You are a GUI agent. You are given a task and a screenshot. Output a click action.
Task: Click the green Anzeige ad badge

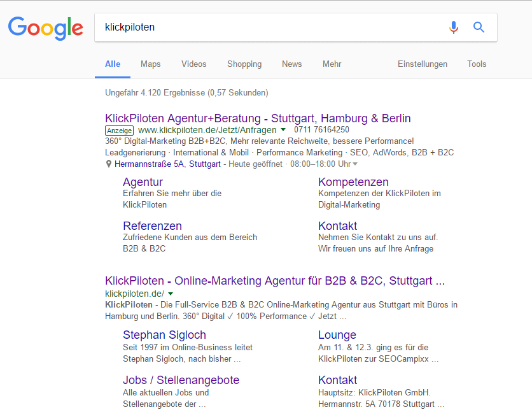pos(120,131)
